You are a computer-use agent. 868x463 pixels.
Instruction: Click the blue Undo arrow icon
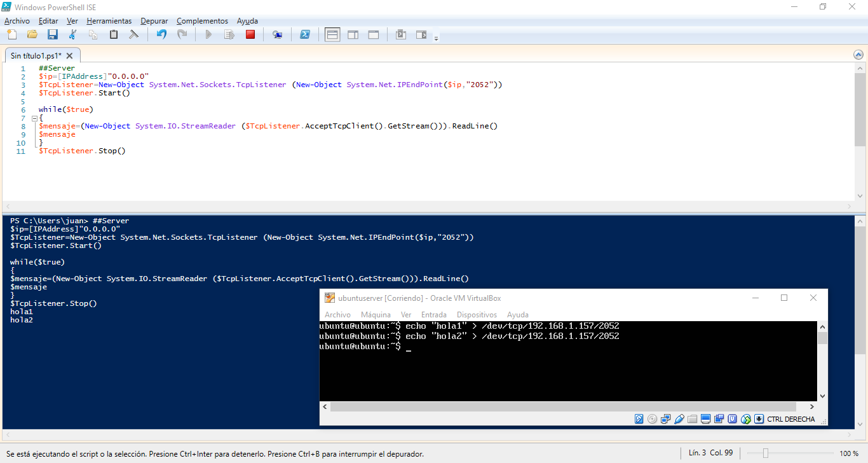pos(161,34)
